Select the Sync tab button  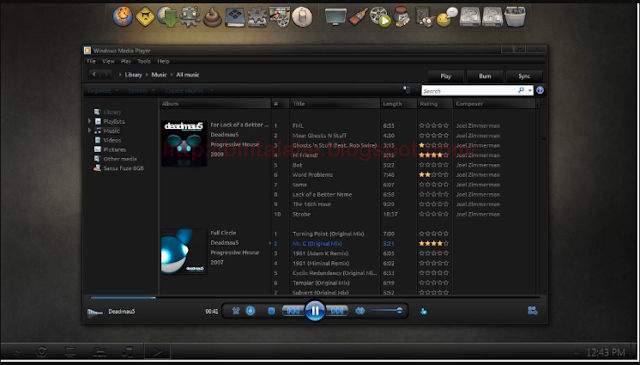(524, 76)
